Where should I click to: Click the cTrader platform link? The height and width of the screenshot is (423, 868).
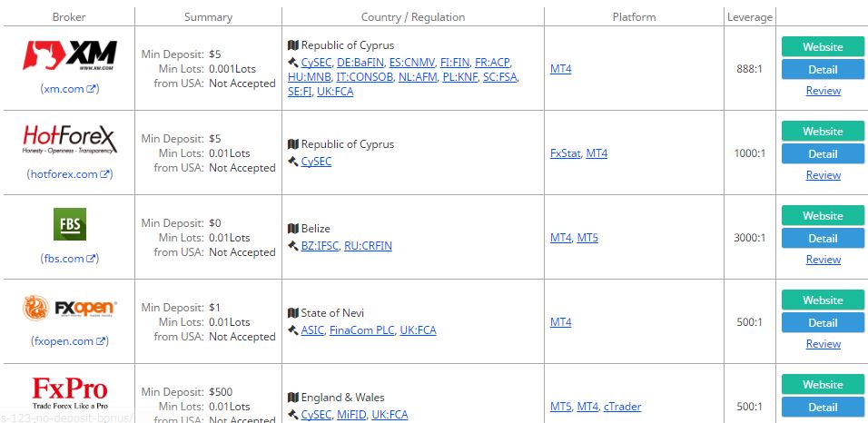622,407
